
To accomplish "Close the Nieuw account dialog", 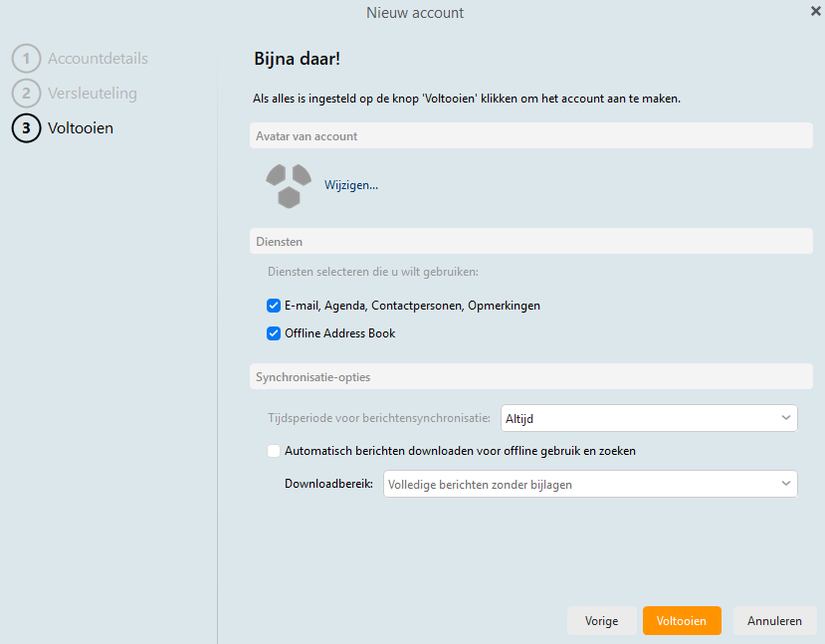I will coord(815,11).
